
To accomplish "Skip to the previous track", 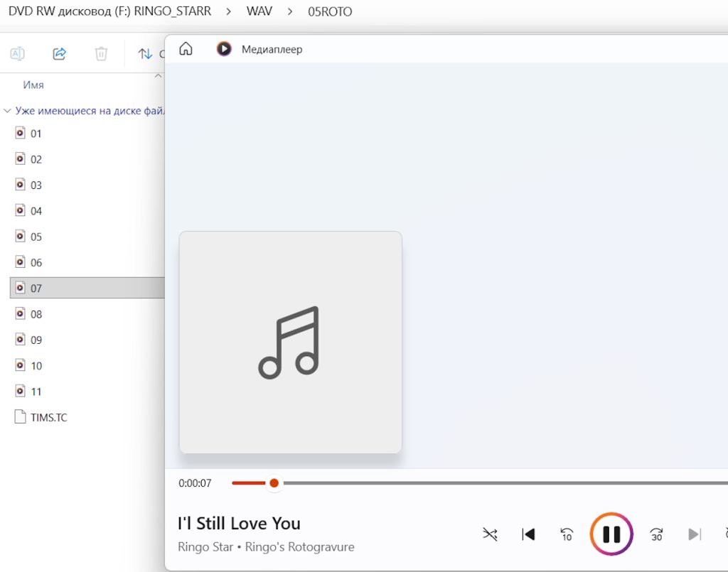I will point(528,534).
